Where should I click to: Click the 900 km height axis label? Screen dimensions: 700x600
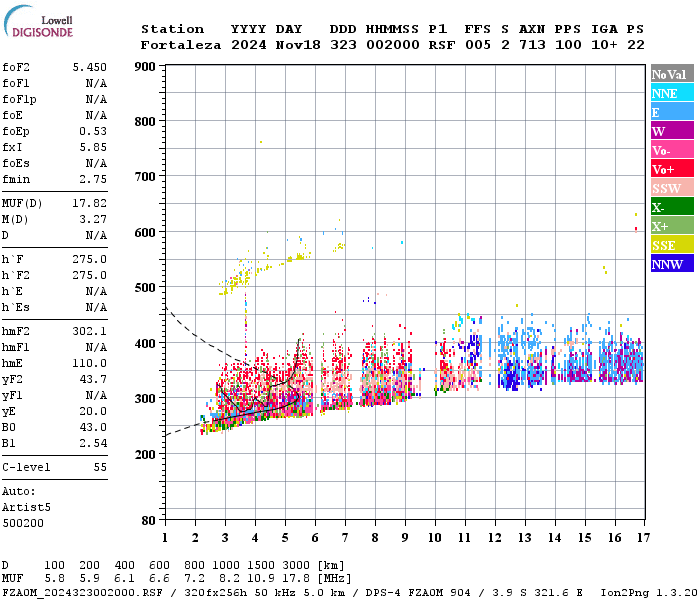tap(145, 67)
